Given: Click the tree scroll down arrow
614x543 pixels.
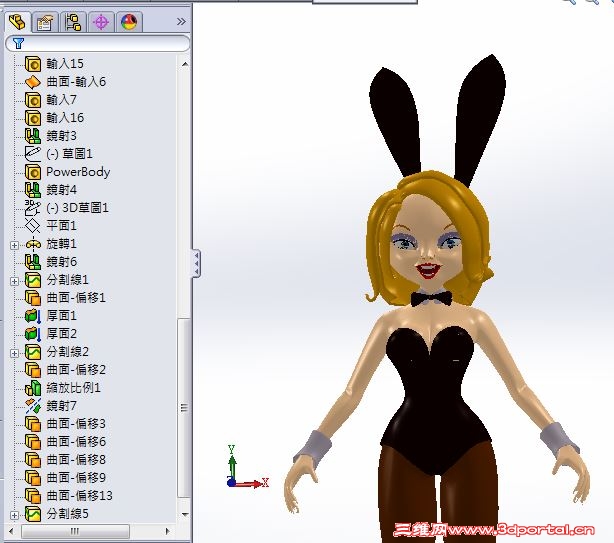Looking at the screenshot, I should coord(185,514).
